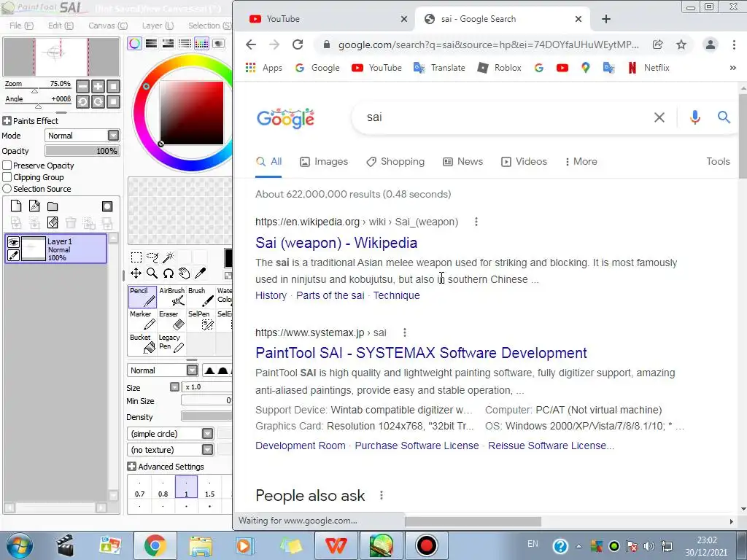The height and width of the screenshot is (560, 747).
Task: Toggle the color mixer panel
Action: 185,44
